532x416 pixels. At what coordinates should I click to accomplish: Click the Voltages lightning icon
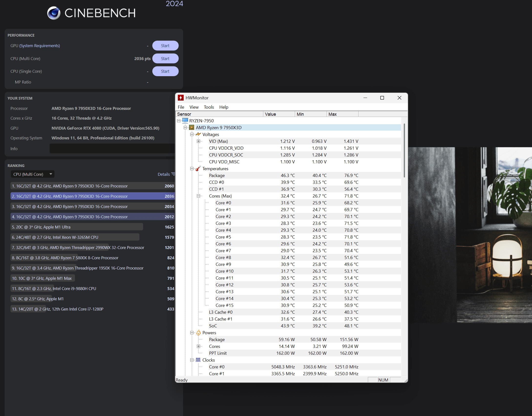click(x=198, y=134)
